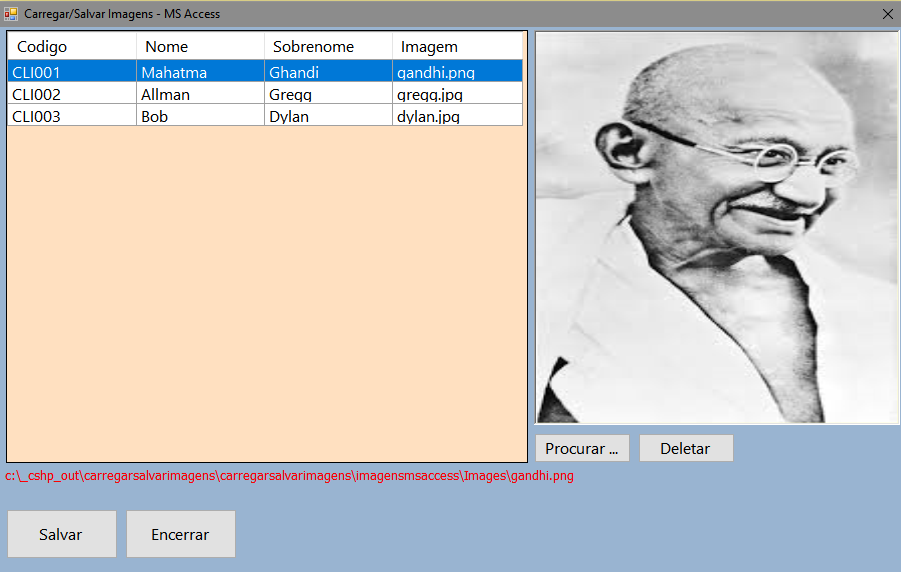Click the application icon in title bar
The height and width of the screenshot is (572, 901).
tap(10, 13)
